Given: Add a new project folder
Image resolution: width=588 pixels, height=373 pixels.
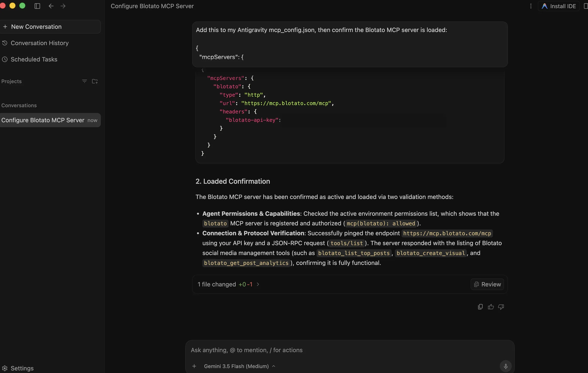Looking at the screenshot, I should (95, 81).
